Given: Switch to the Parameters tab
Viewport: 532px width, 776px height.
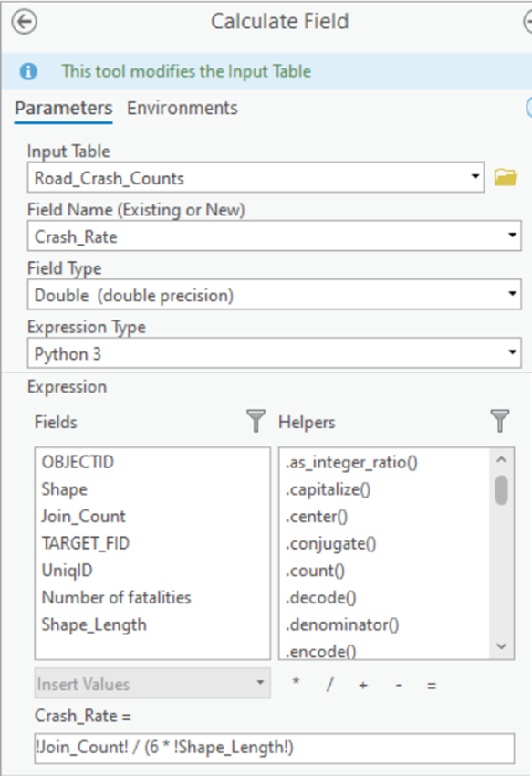Looking at the screenshot, I should pos(63,108).
